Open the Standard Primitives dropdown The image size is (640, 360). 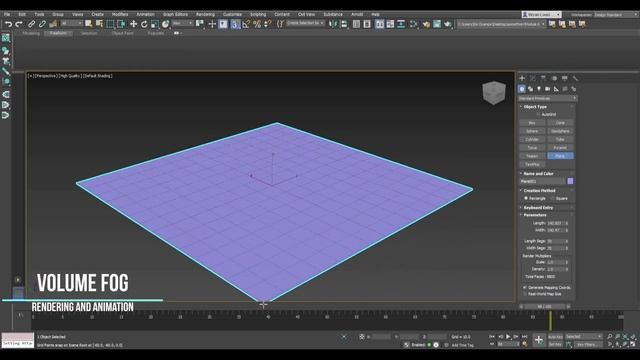(547, 98)
